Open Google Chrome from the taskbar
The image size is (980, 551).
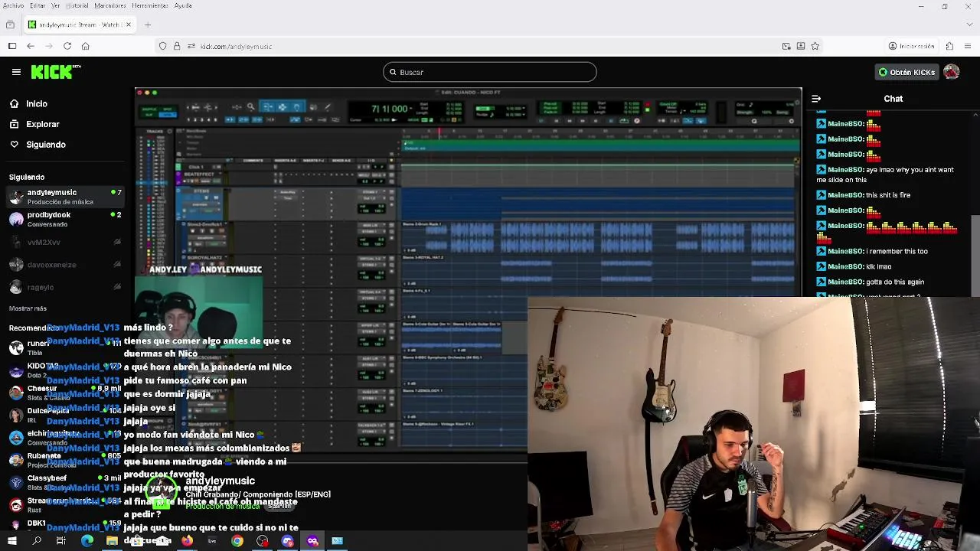237,541
